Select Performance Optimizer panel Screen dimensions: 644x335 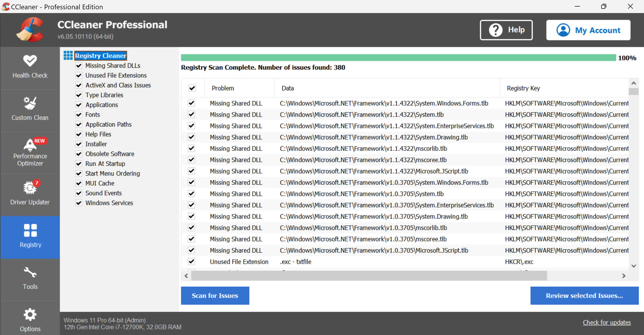click(30, 154)
